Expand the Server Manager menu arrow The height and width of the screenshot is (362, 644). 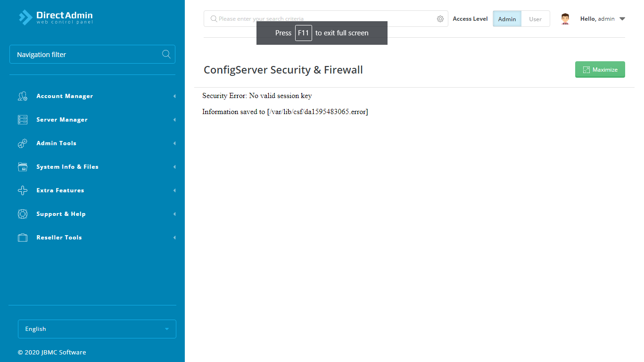(x=174, y=120)
